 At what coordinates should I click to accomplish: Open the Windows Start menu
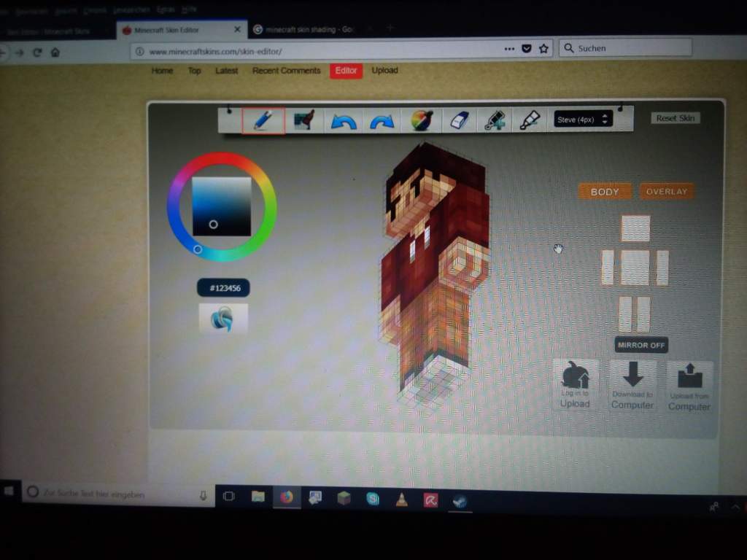click(9, 491)
